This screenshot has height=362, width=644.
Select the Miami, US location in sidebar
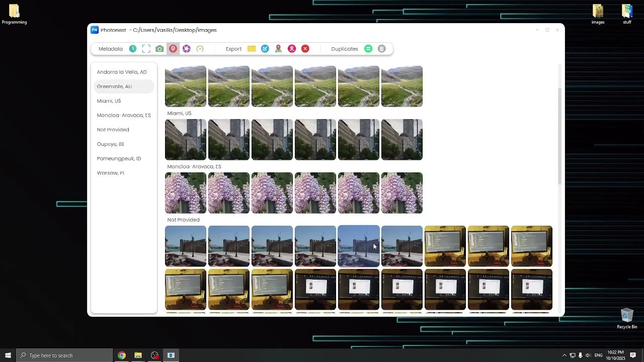pos(109,101)
